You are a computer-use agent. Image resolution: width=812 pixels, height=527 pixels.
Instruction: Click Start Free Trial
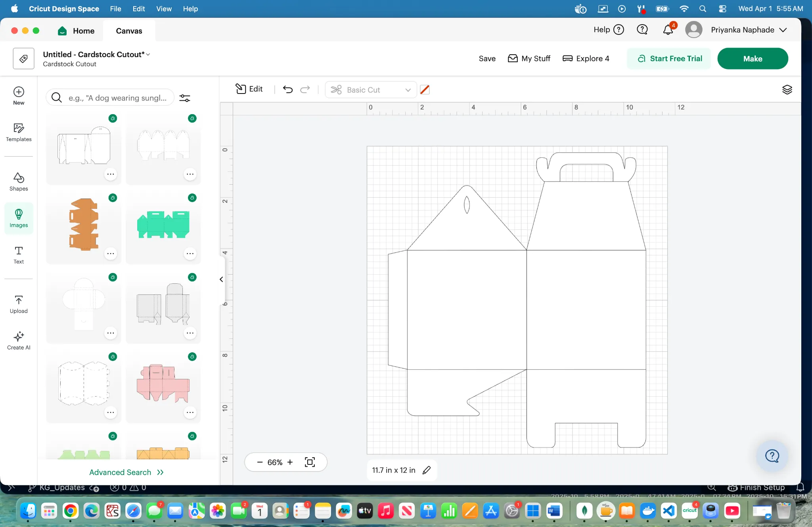(669, 59)
